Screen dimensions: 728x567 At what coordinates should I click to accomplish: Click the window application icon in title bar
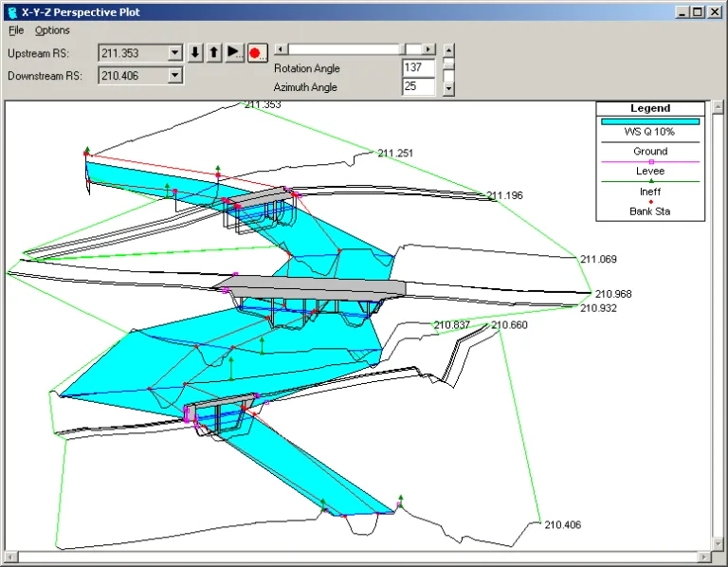pyautogui.click(x=13, y=12)
